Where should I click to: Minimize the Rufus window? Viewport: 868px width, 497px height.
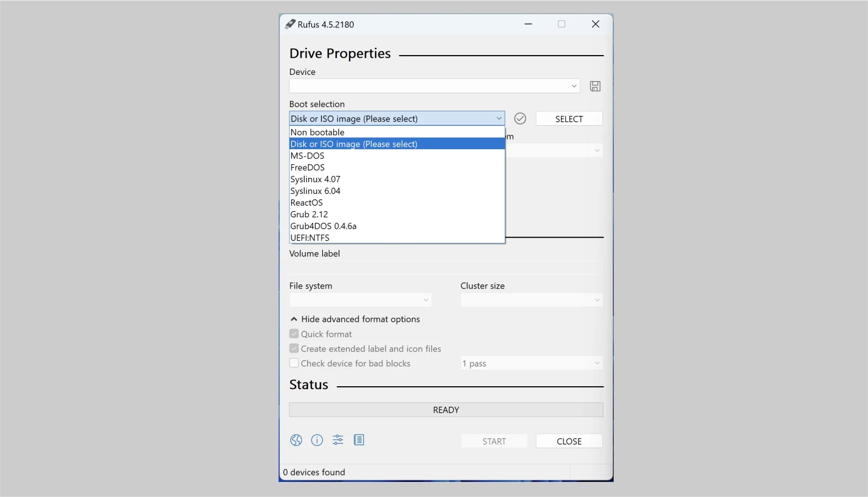point(528,24)
